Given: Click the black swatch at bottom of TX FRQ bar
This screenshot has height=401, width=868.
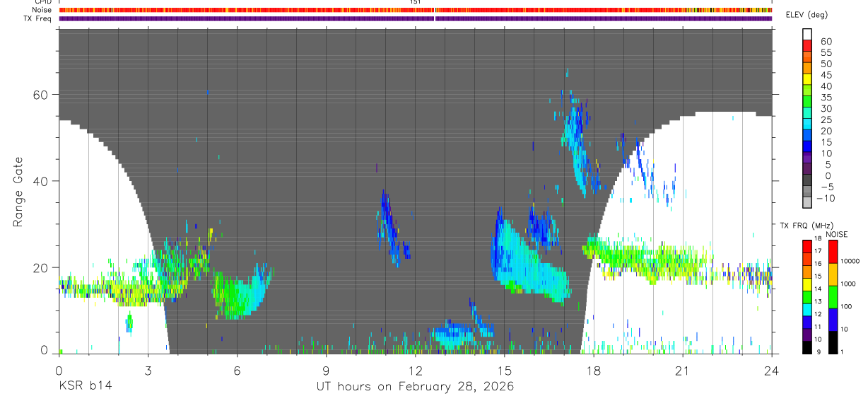Looking at the screenshot, I should [x=807, y=347].
